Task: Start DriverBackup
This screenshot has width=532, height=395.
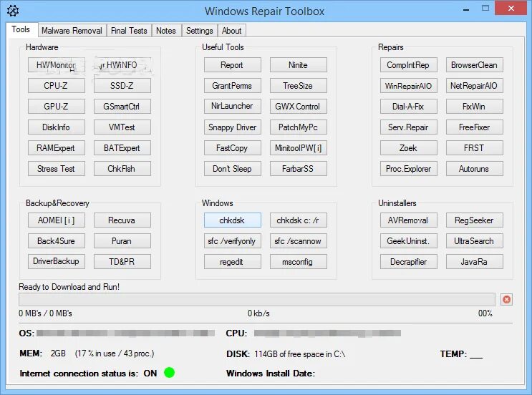Action: (57, 261)
